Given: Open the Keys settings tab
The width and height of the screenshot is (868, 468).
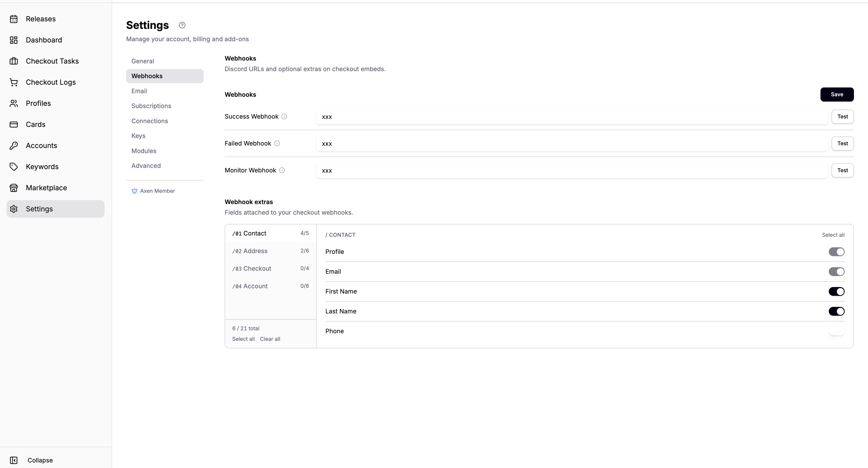Looking at the screenshot, I should pos(164,136).
